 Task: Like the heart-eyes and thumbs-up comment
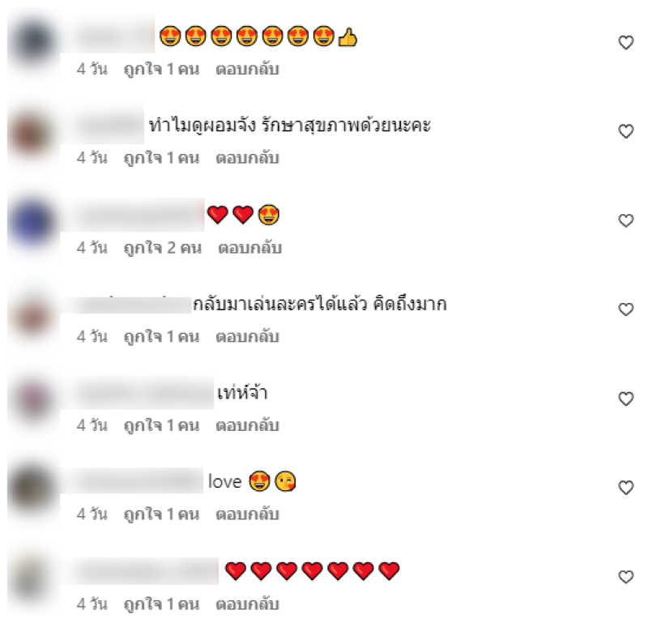[x=625, y=42]
